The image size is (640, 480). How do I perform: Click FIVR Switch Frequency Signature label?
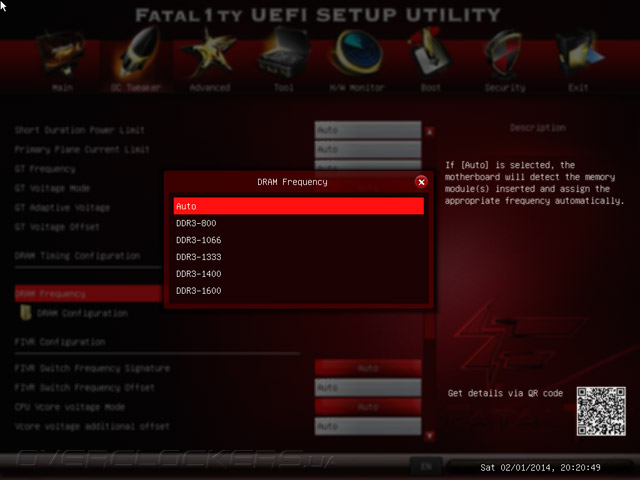pyautogui.click(x=92, y=368)
